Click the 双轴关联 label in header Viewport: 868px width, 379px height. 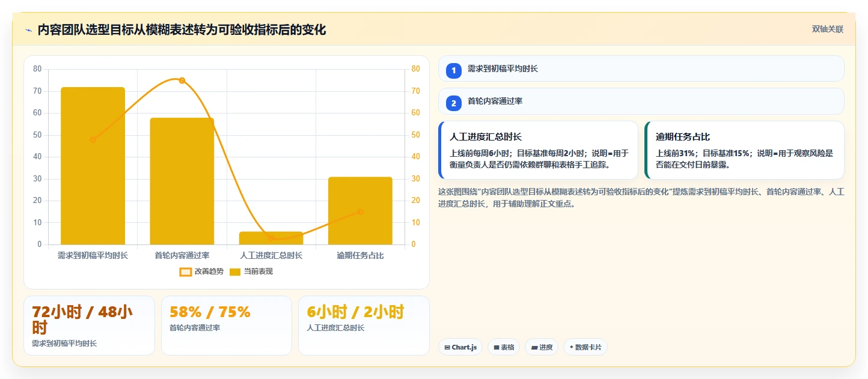pos(828,29)
